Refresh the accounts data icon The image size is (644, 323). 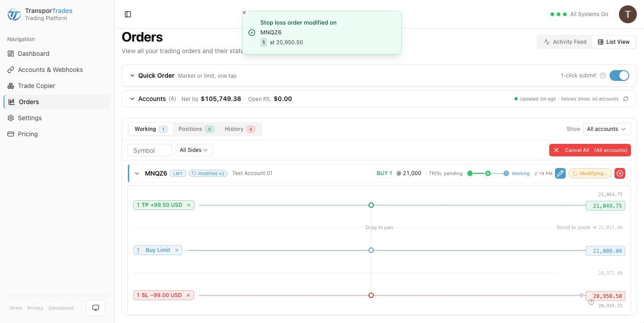[626, 99]
